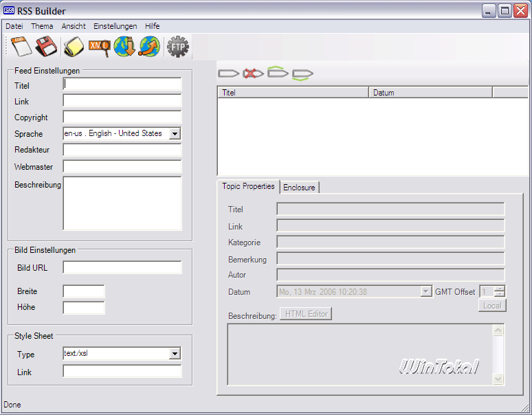Click the Save floppy disk icon

coord(47,46)
